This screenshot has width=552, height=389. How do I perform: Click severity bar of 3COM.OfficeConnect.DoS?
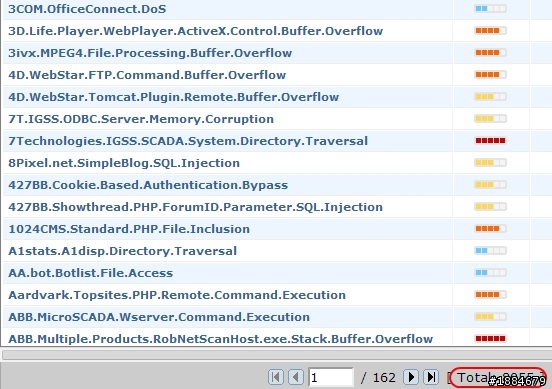tap(490, 8)
